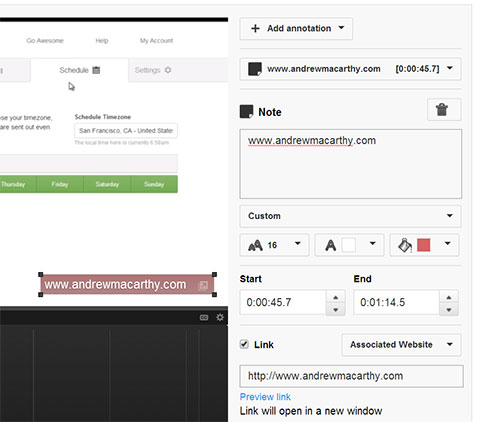Image resolution: width=480 pixels, height=422 pixels.
Task: Click My Account in the video menu
Action: [156, 41]
